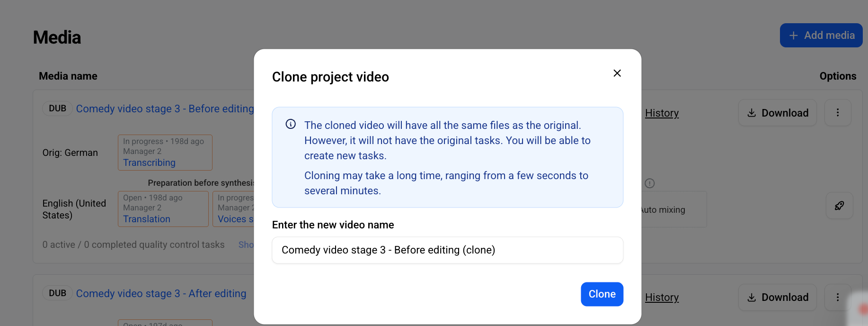Click the English (United States) label

74,209
